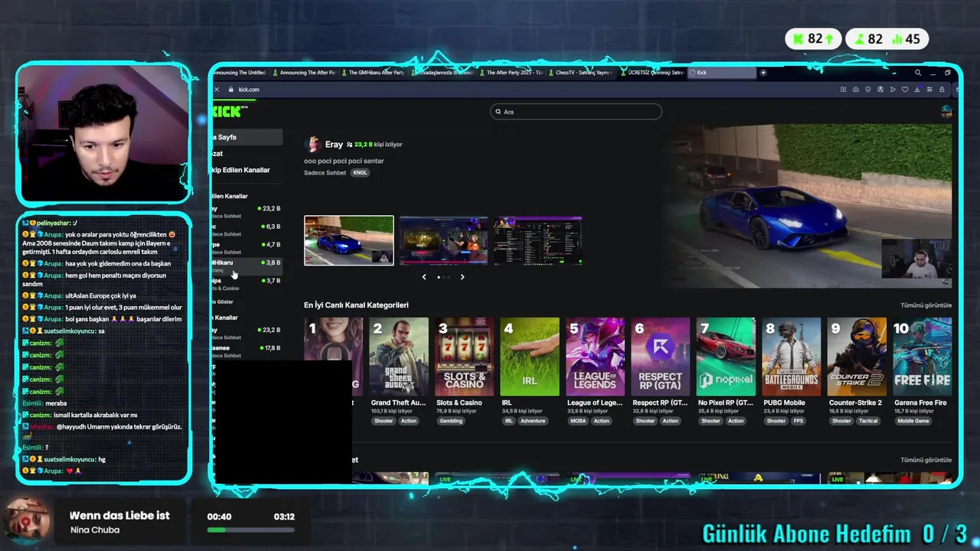Select the third carousel thumbnail with dark interface
The width and height of the screenshot is (980, 551).
coord(537,240)
